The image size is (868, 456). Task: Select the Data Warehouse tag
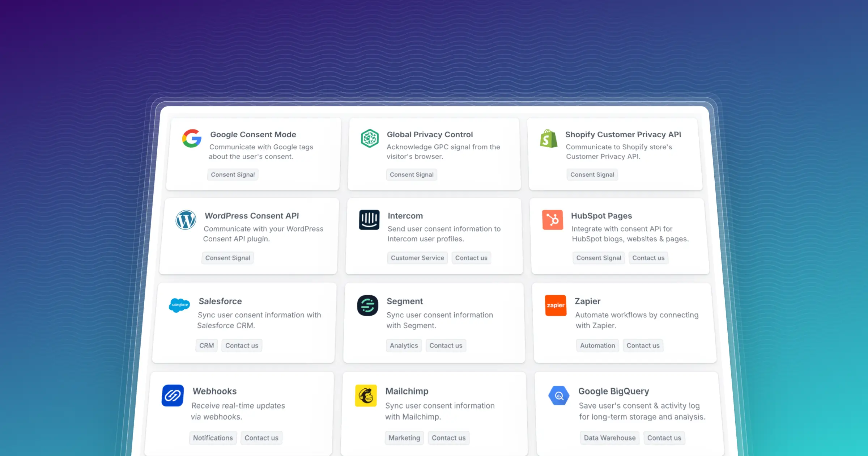point(609,438)
